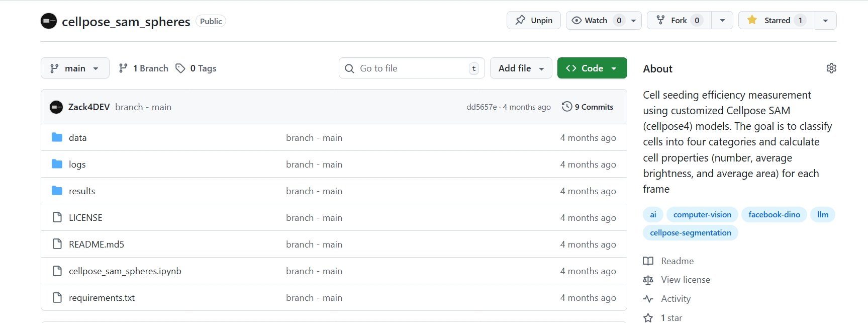The image size is (868, 323).
Task: Click the Unpin button
Action: pyautogui.click(x=534, y=20)
